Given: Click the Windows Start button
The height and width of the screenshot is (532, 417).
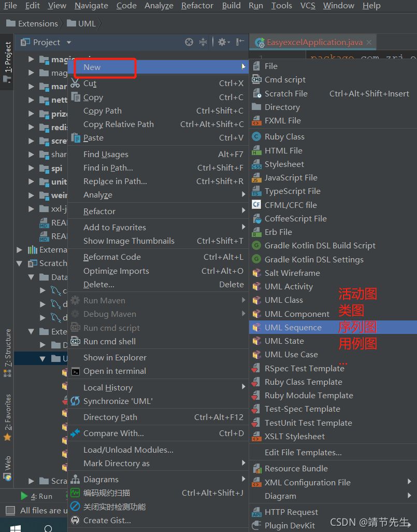Looking at the screenshot, I should [15, 528].
